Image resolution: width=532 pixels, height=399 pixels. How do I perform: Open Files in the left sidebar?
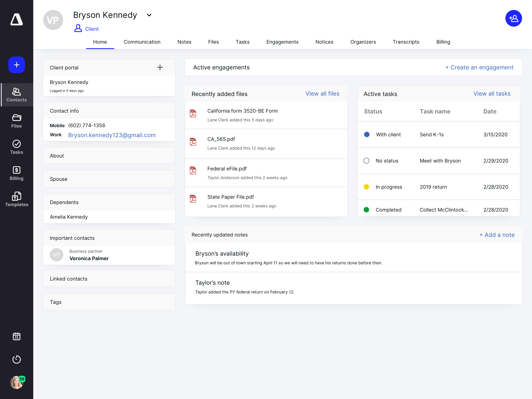[x=17, y=121]
